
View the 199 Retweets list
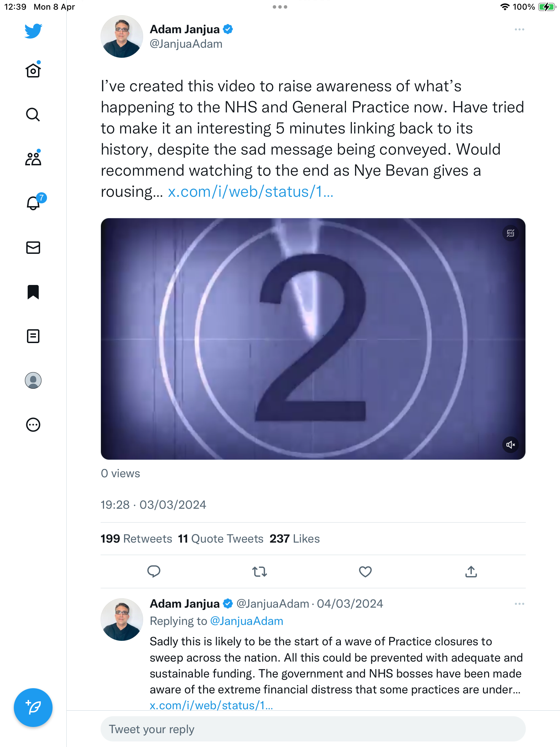tap(136, 539)
